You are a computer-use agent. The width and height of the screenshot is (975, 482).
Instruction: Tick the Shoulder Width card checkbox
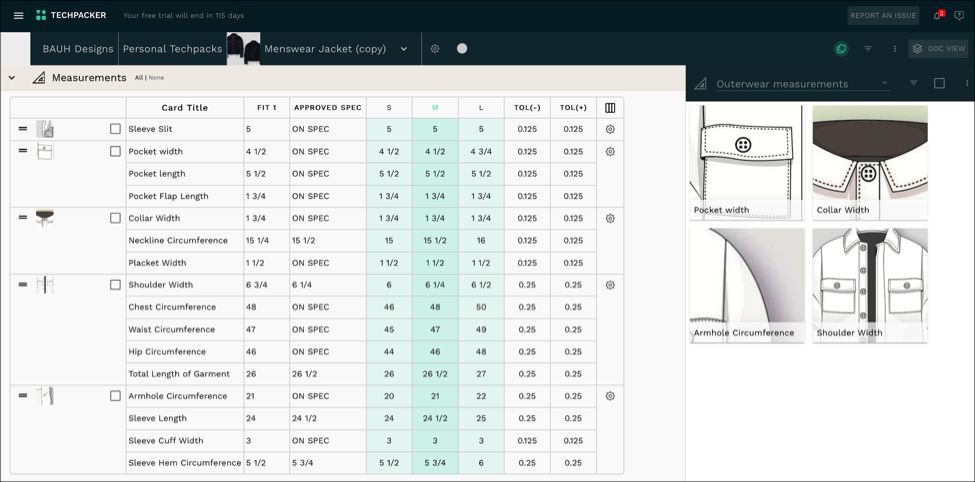click(x=115, y=285)
